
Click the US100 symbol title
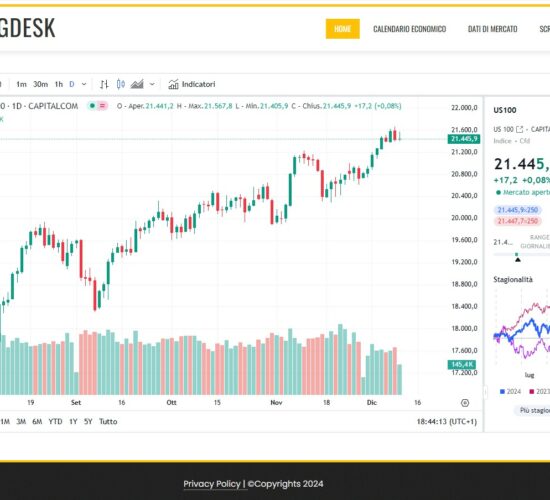[505, 110]
